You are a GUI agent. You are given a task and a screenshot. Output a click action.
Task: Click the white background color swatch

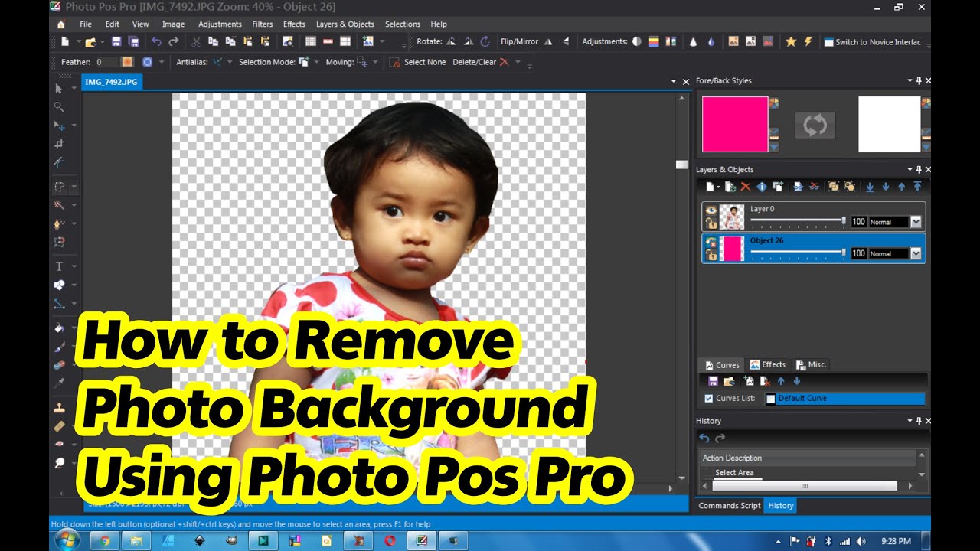889,124
